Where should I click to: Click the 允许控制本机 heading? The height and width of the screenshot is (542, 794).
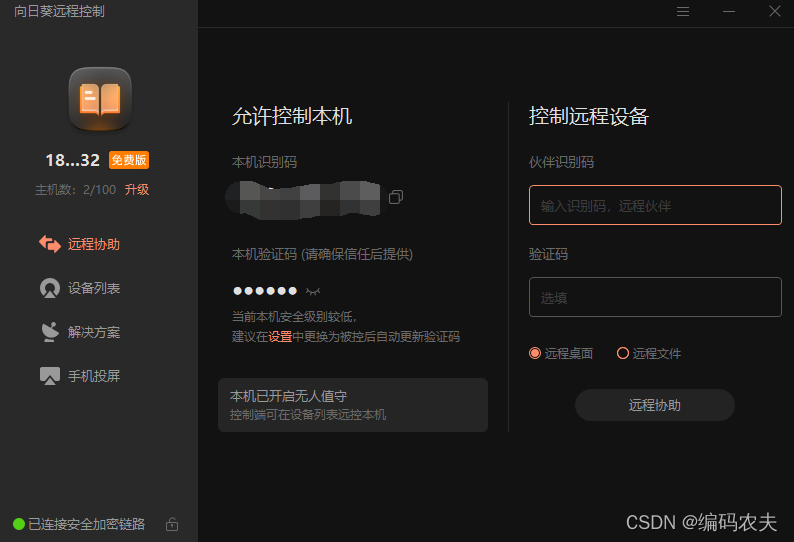(292, 116)
